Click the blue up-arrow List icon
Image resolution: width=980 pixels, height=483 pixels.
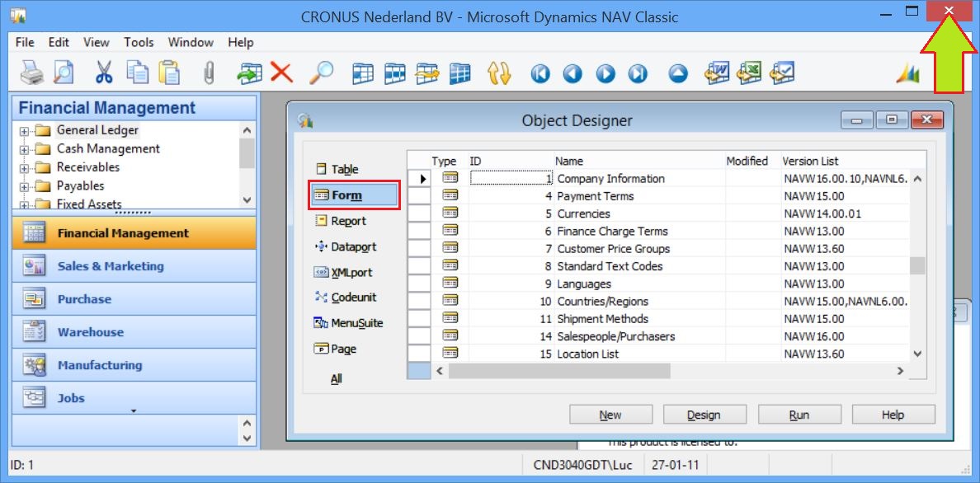point(678,73)
